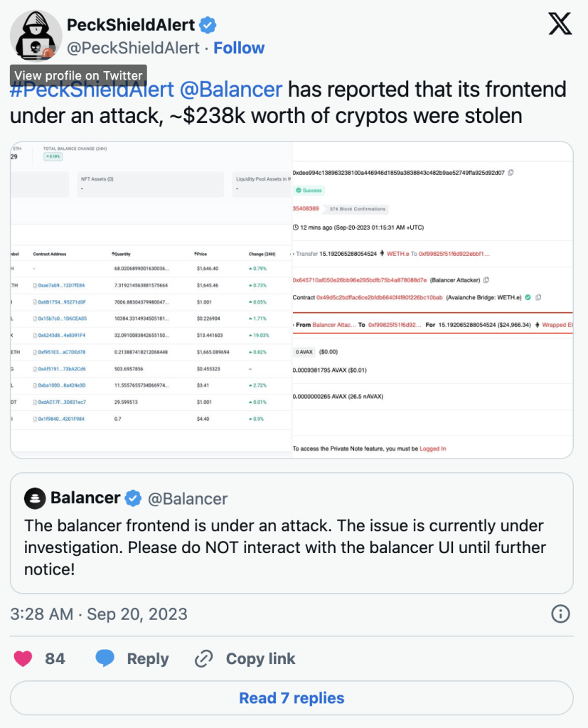Click the reply speech bubble icon

tap(105, 658)
